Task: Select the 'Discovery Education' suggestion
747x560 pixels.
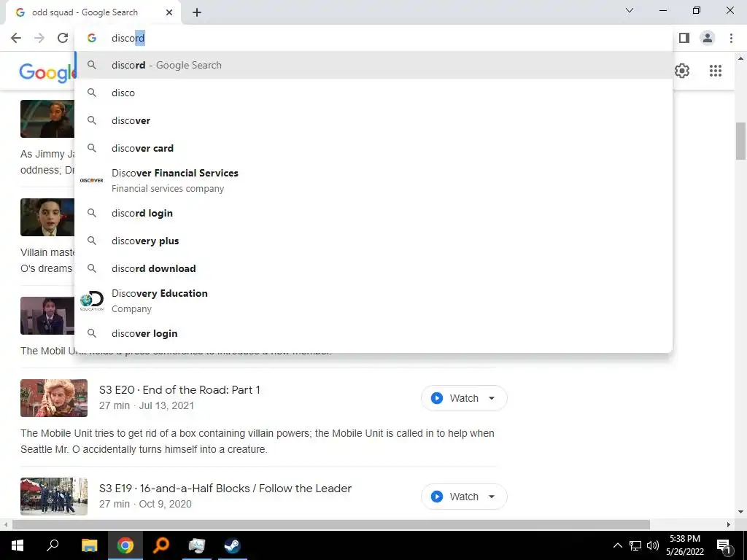Action: [x=373, y=301]
